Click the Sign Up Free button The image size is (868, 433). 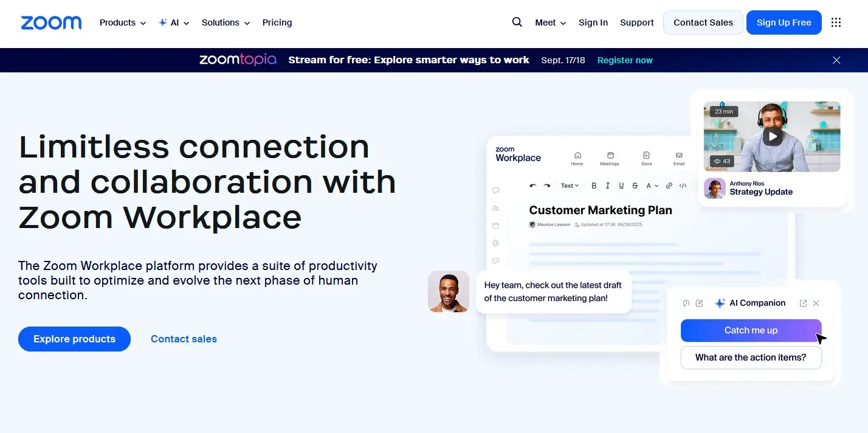point(784,23)
